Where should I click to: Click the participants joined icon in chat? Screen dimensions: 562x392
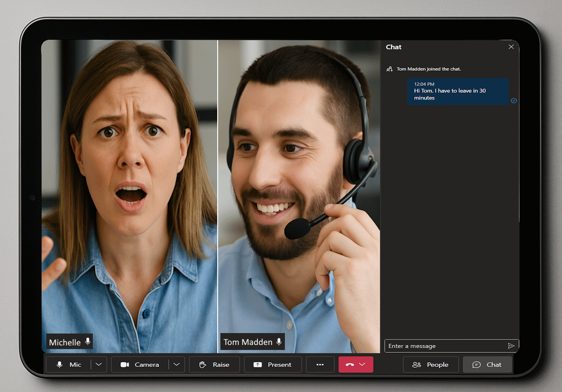390,69
